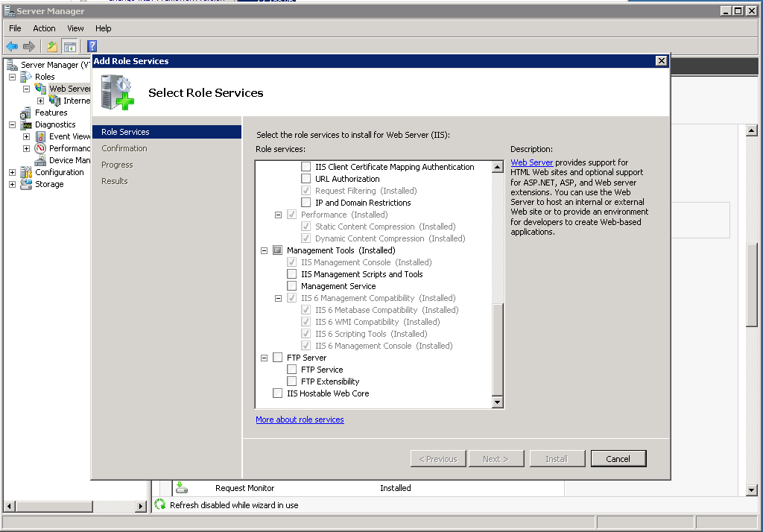Check IIS Client Certificate Mapping Authentication
The height and width of the screenshot is (532, 763).
305,167
